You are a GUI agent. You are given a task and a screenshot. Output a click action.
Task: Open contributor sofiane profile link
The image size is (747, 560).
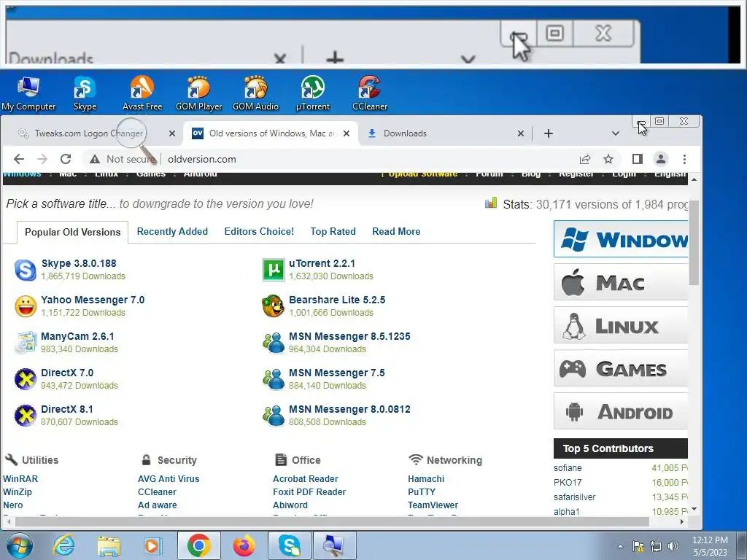point(568,468)
